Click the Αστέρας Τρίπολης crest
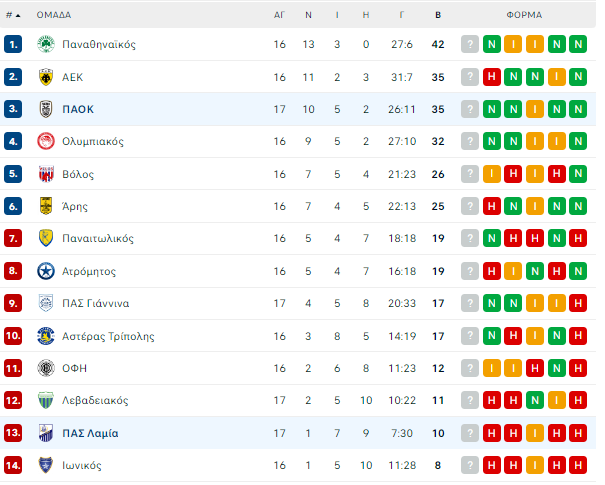605x485 pixels. tap(46, 336)
